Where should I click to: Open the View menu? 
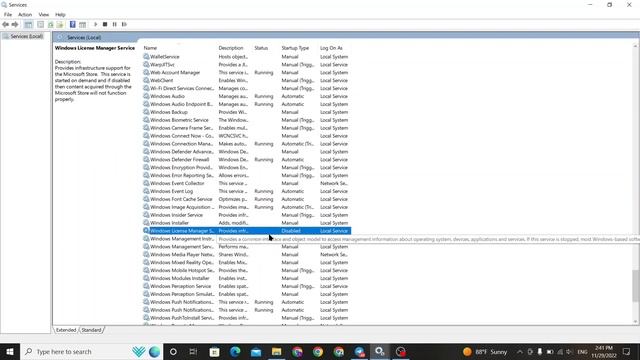pos(44,14)
